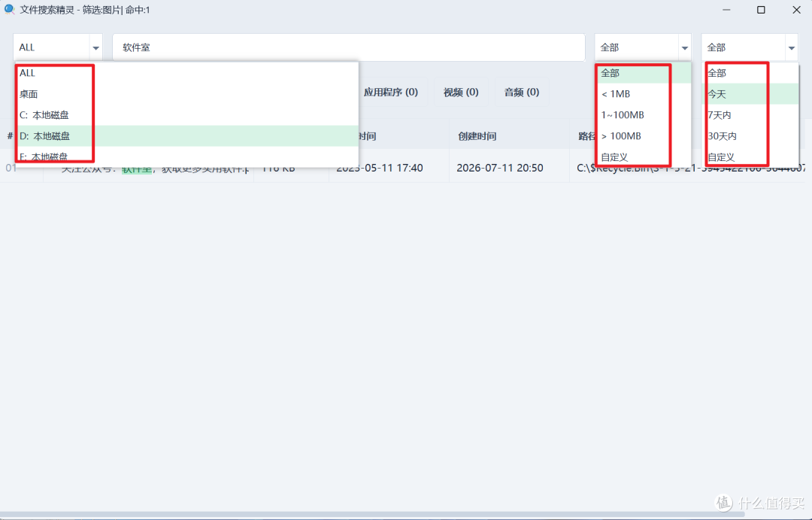Switch to the 应用程序 (0) tab
Viewport: 812px width, 520px height.
click(391, 93)
